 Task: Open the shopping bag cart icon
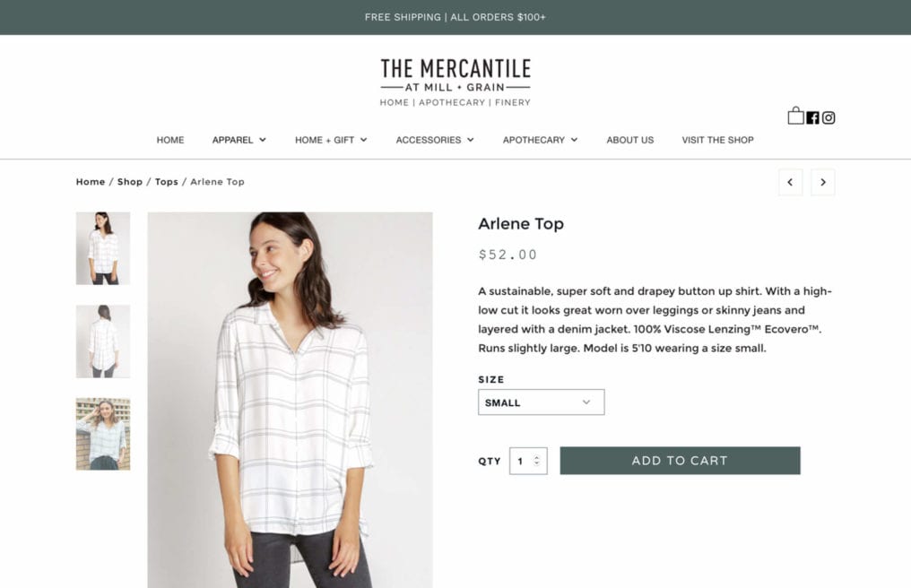[795, 116]
